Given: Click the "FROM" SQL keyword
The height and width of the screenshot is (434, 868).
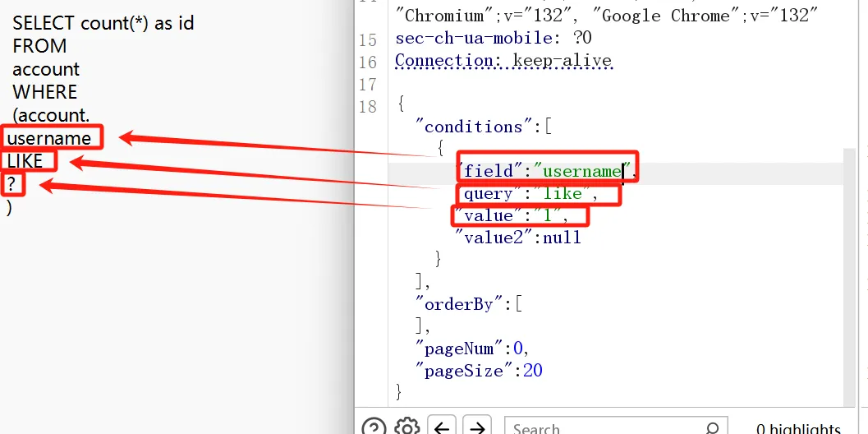Looking at the screenshot, I should click(39, 46).
